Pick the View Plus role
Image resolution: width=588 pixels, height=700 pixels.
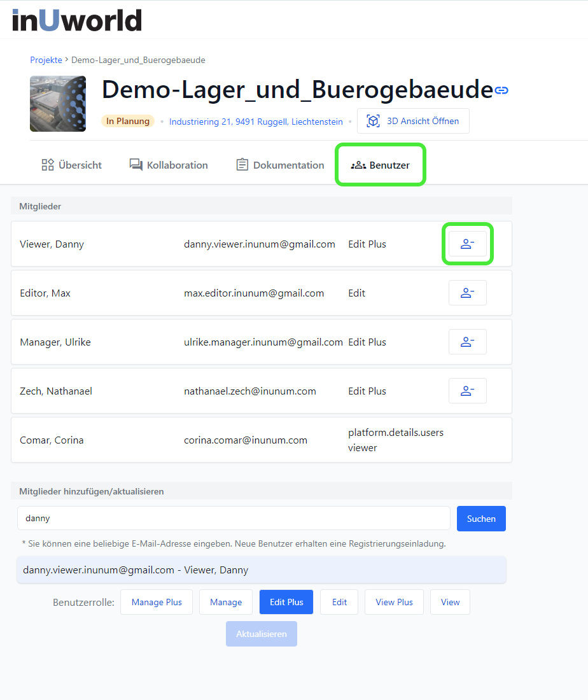click(394, 602)
